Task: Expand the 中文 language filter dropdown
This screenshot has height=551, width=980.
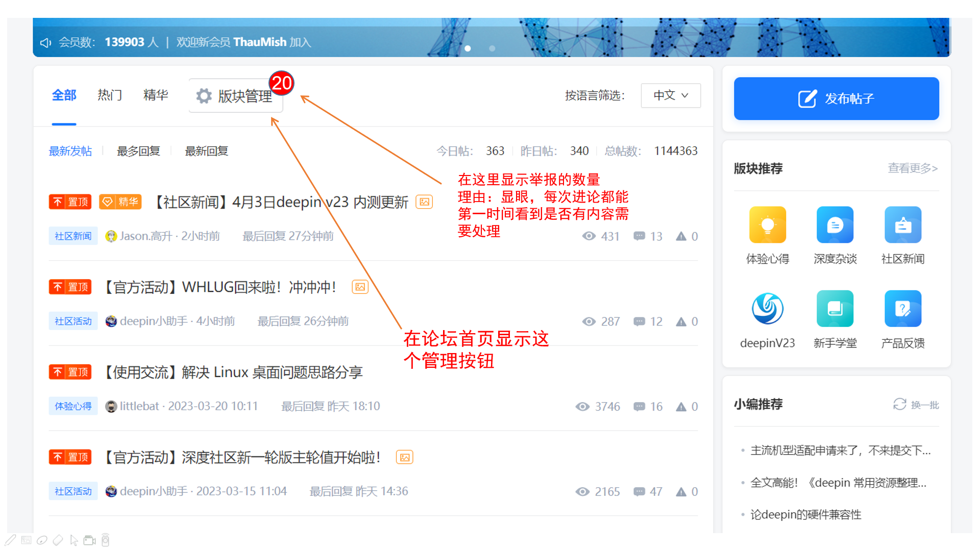Action: (671, 95)
